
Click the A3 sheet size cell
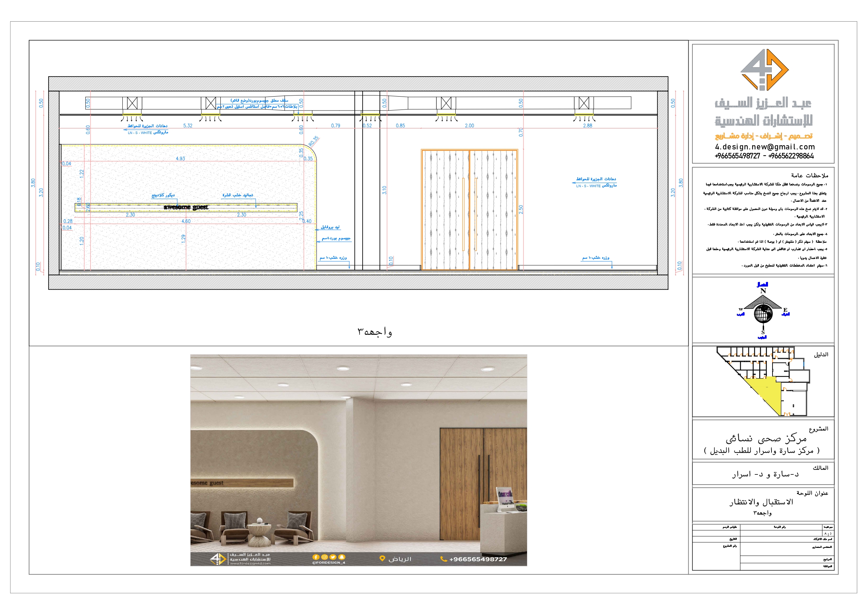827,534
